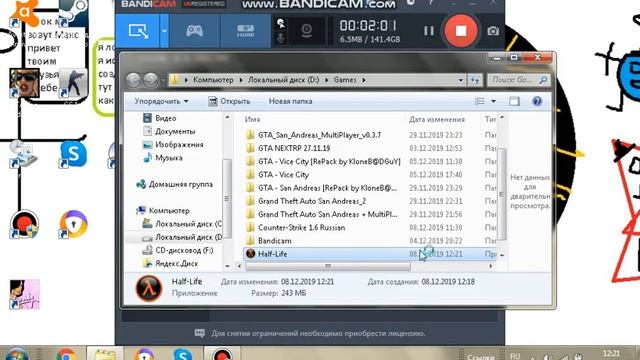Select Видео in navigation pane

coord(160,118)
